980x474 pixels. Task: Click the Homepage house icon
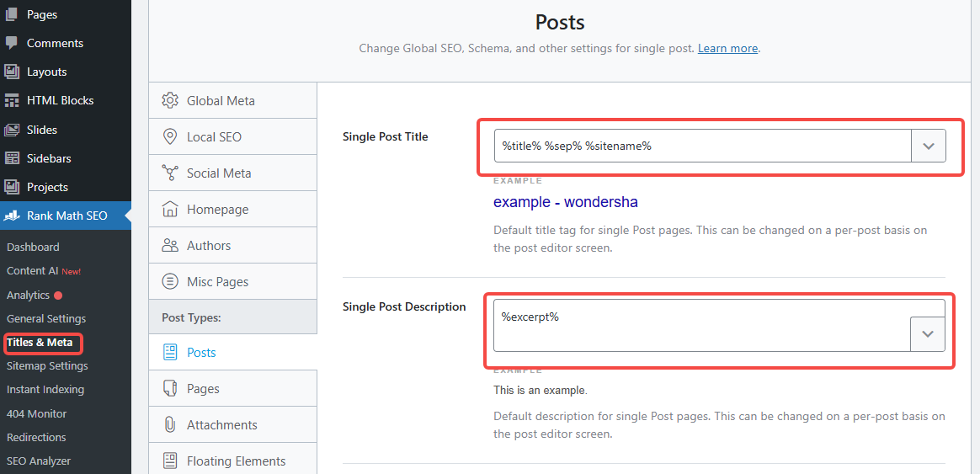click(170, 209)
